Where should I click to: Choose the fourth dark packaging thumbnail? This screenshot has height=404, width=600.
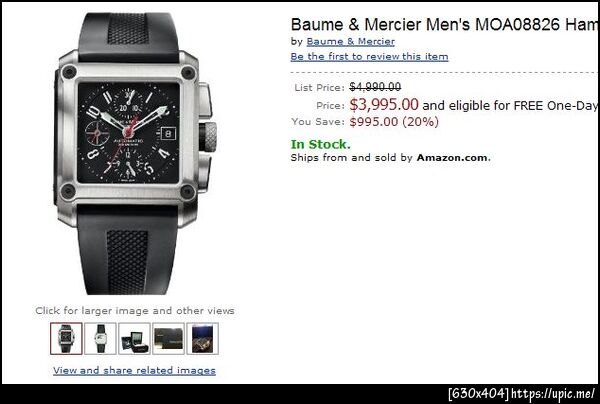point(168,338)
